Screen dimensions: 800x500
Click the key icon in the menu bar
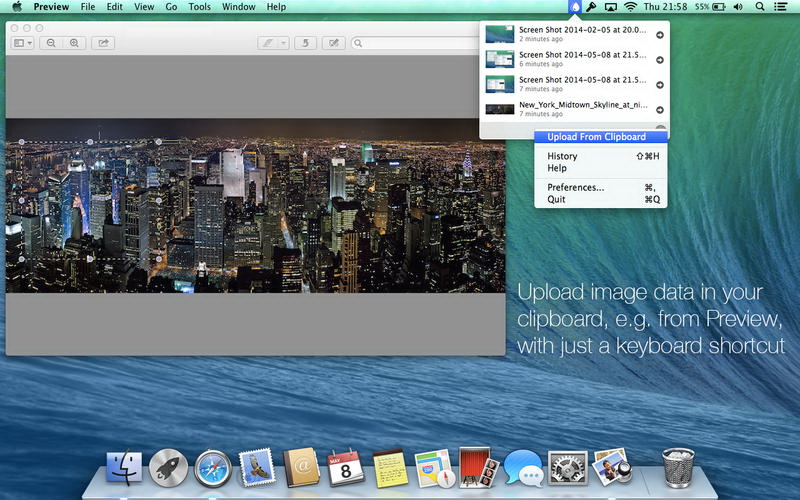coord(591,7)
